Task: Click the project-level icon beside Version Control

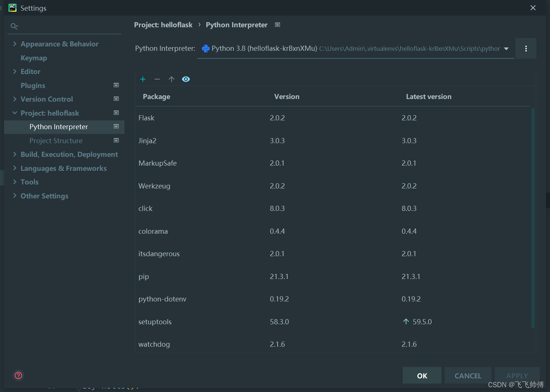Action: coord(116,99)
